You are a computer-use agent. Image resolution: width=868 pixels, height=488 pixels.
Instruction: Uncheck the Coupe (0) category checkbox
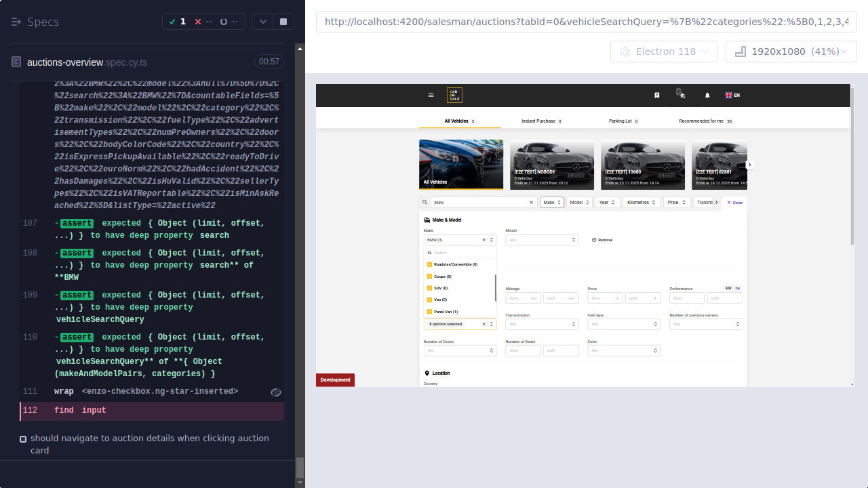pos(430,276)
